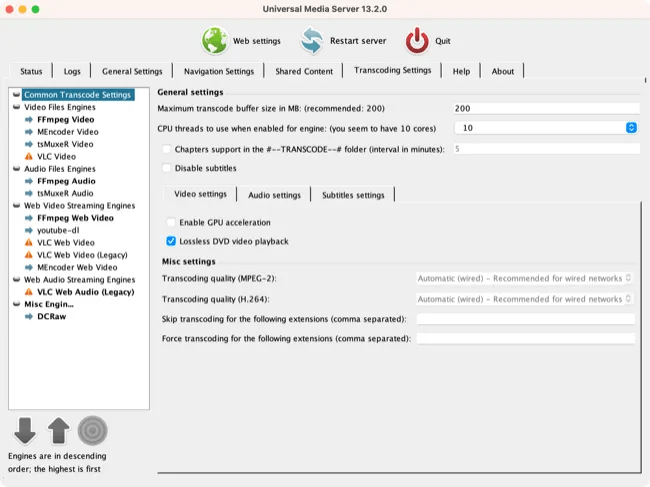Open Subtitles settings sub-tab
The height and width of the screenshot is (487, 650).
tap(353, 195)
